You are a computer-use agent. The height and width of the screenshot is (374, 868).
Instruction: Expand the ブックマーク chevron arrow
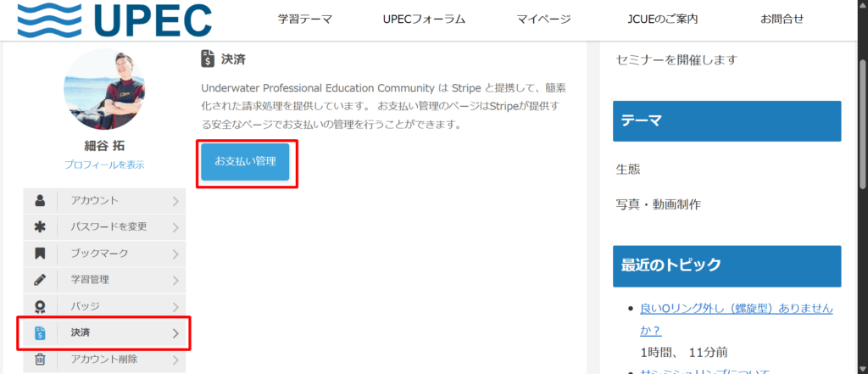pyautogui.click(x=175, y=254)
